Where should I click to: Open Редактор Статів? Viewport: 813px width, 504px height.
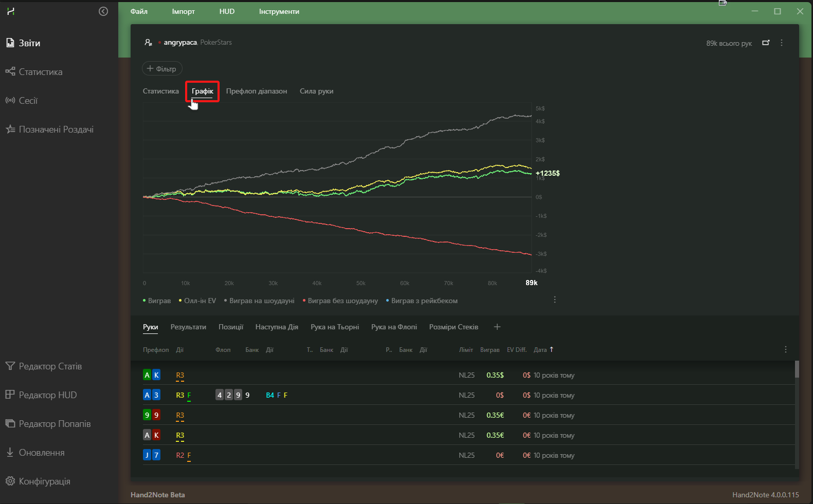pyautogui.click(x=44, y=366)
